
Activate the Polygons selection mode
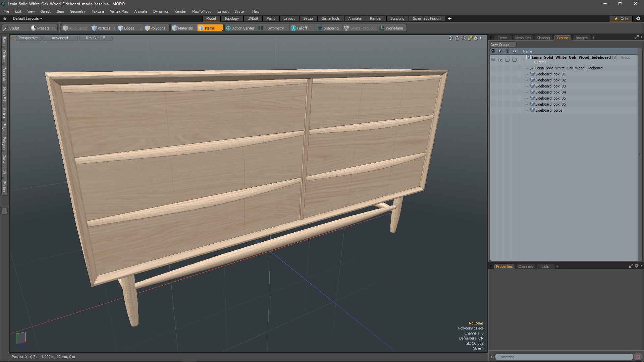click(155, 28)
